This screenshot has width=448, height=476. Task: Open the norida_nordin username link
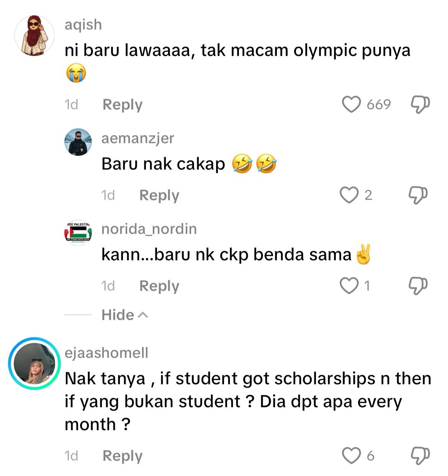click(149, 229)
